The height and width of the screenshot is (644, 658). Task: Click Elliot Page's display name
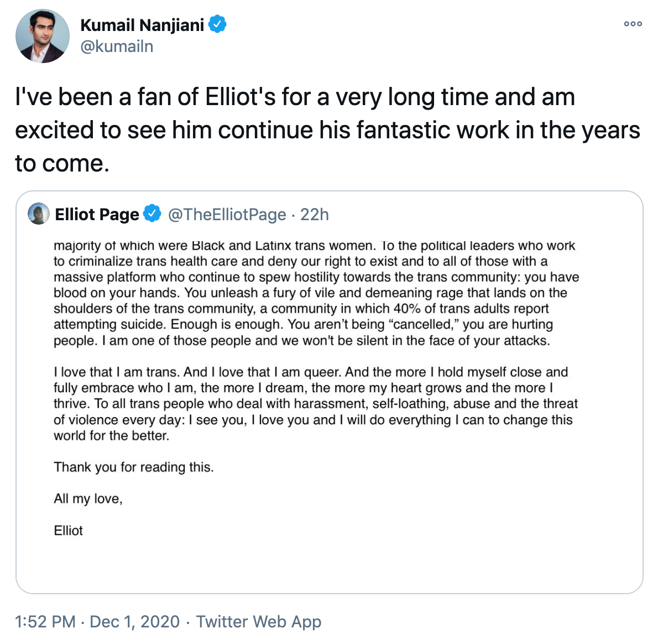96,214
